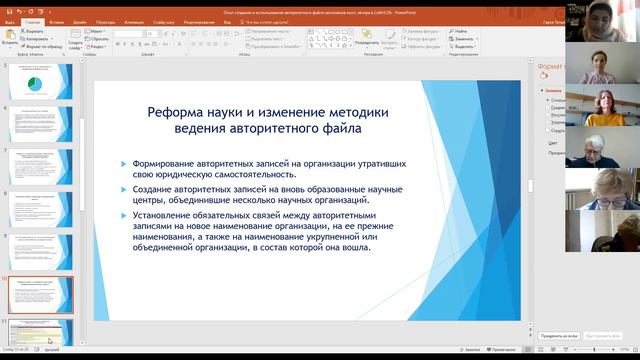Click the zoom in plus button
This screenshot has width=640, height=360.
click(613, 349)
